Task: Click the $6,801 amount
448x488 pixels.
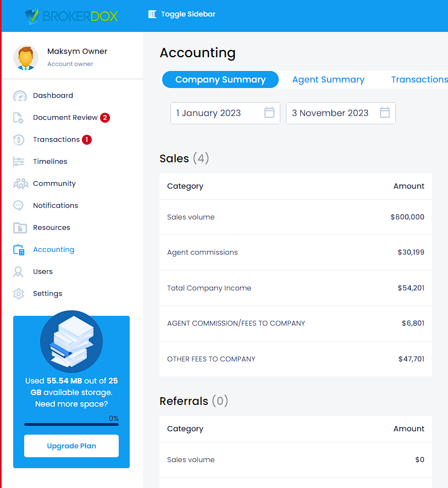Action: pyautogui.click(x=413, y=323)
